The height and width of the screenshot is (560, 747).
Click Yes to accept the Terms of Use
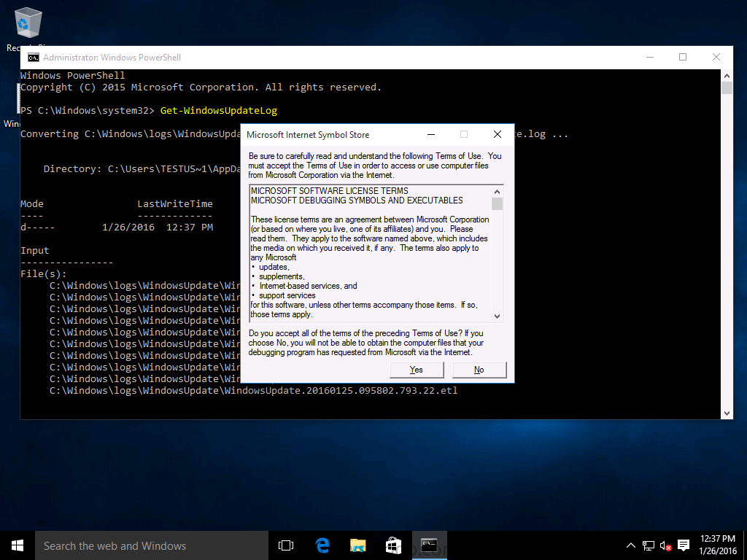pos(417,370)
